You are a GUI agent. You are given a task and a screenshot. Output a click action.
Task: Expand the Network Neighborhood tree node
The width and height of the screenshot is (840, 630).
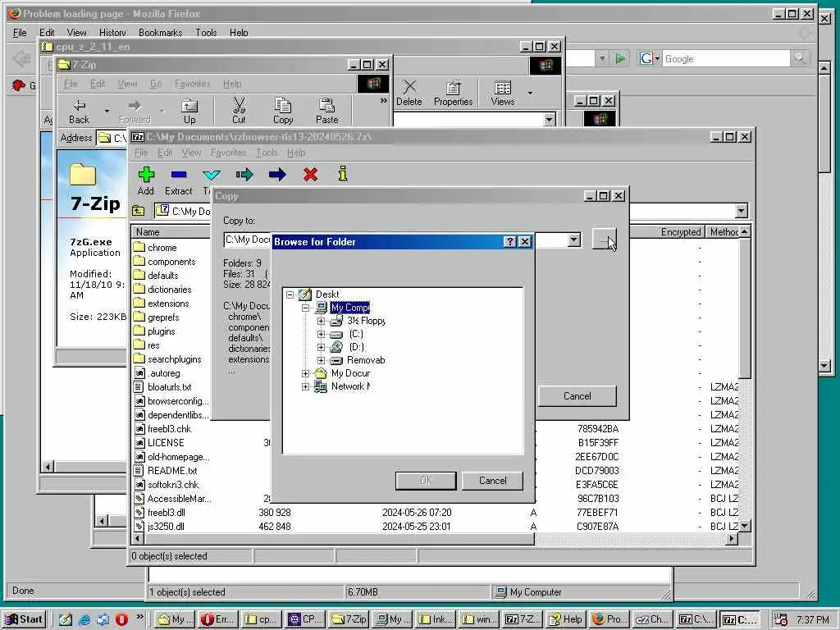point(305,387)
